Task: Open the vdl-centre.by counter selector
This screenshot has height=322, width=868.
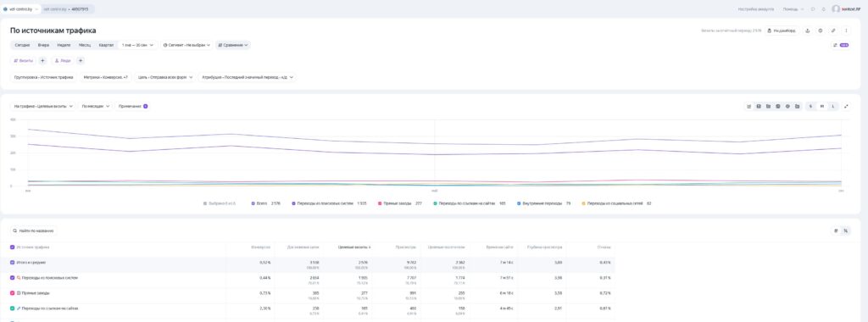Action: tap(21, 8)
